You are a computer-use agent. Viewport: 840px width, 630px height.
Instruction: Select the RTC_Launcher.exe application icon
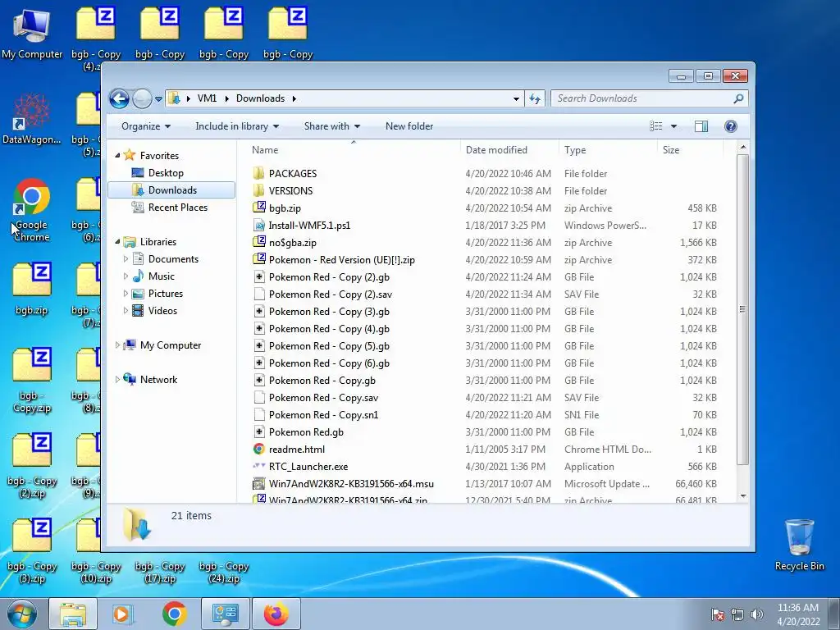click(258, 467)
